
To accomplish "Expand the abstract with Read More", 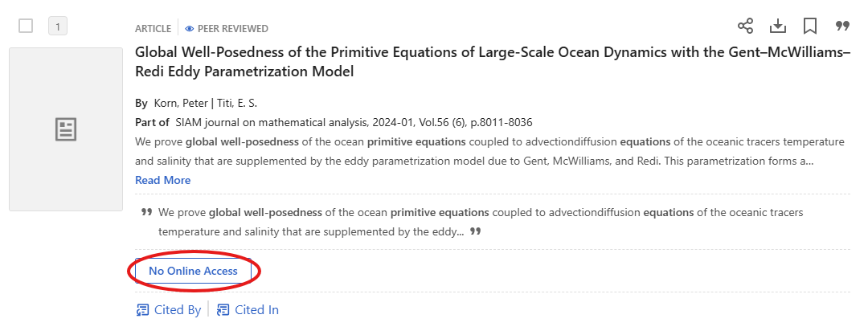I will pyautogui.click(x=162, y=180).
